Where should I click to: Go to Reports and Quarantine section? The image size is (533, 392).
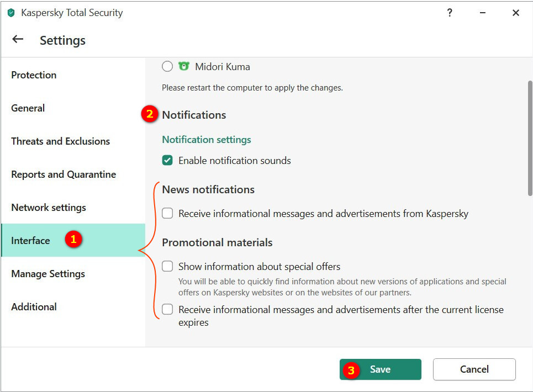[64, 174]
